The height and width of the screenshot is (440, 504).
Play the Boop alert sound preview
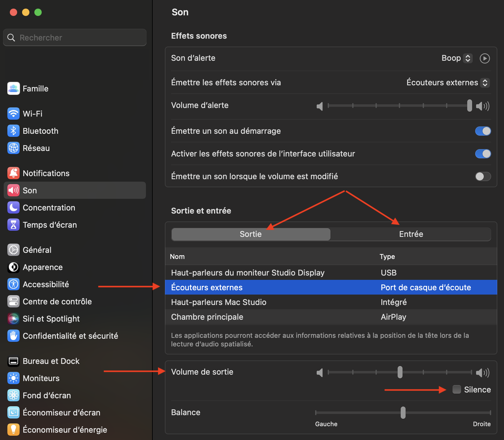point(484,58)
